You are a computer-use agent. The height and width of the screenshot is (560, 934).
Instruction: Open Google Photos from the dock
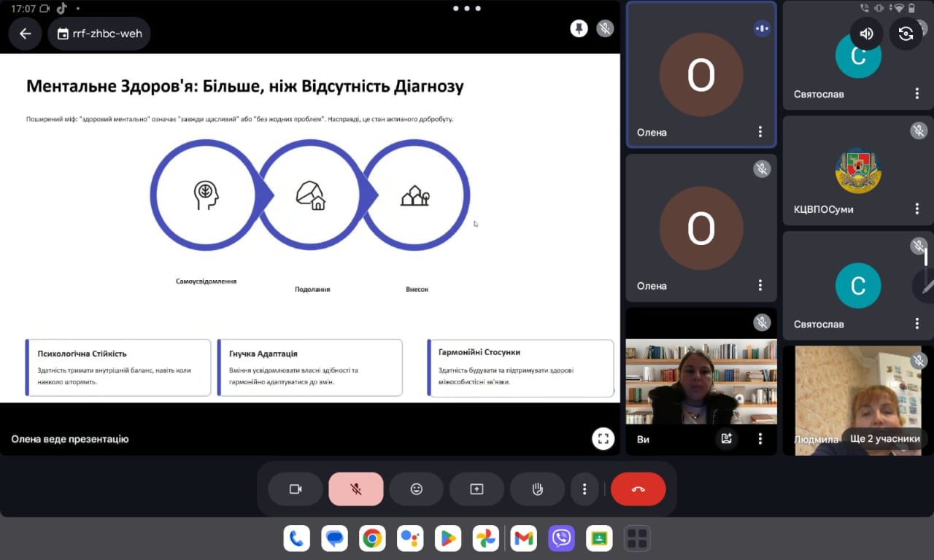[x=486, y=539]
